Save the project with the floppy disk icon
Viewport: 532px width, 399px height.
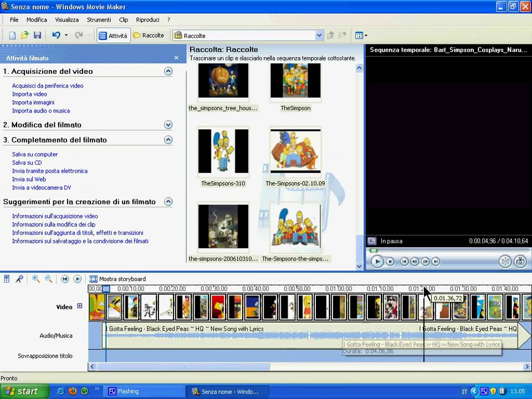[x=37, y=35]
